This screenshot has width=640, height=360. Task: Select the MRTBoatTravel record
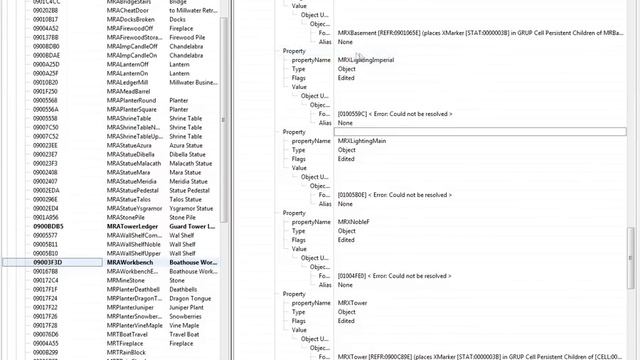point(127,334)
